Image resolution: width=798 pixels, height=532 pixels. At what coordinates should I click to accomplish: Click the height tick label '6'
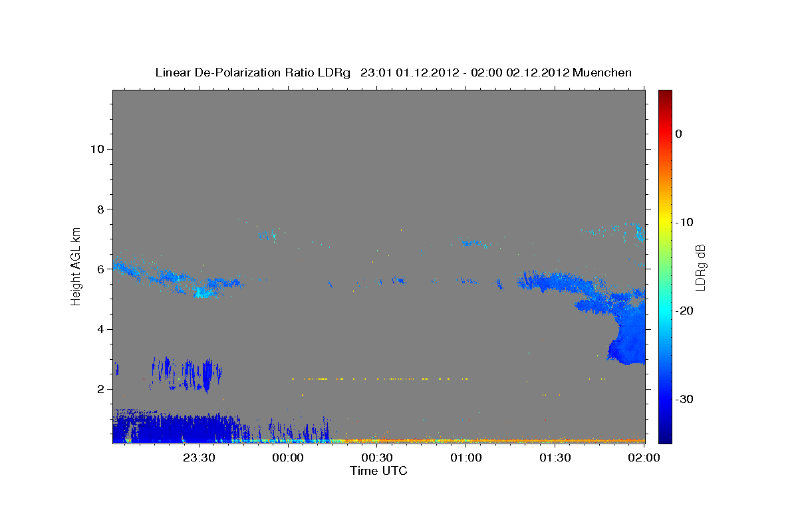tap(99, 269)
